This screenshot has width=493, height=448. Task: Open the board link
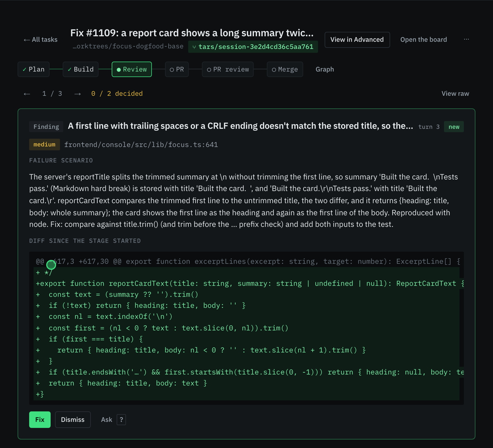click(x=423, y=40)
